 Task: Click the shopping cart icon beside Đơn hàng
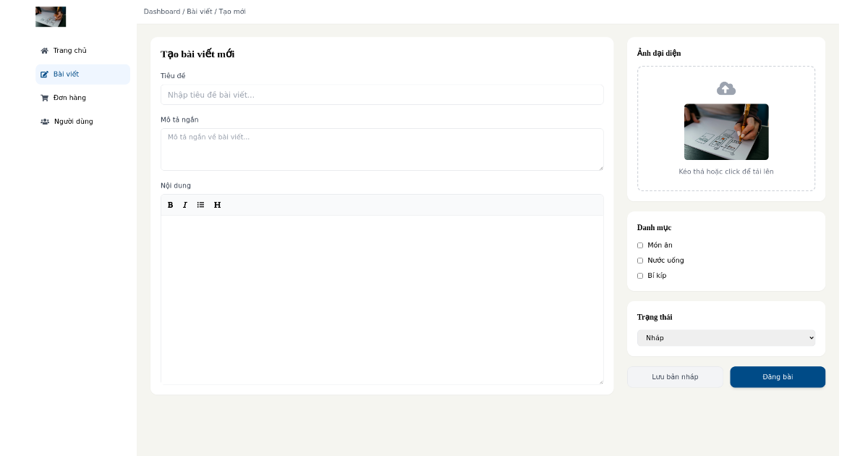(x=45, y=98)
